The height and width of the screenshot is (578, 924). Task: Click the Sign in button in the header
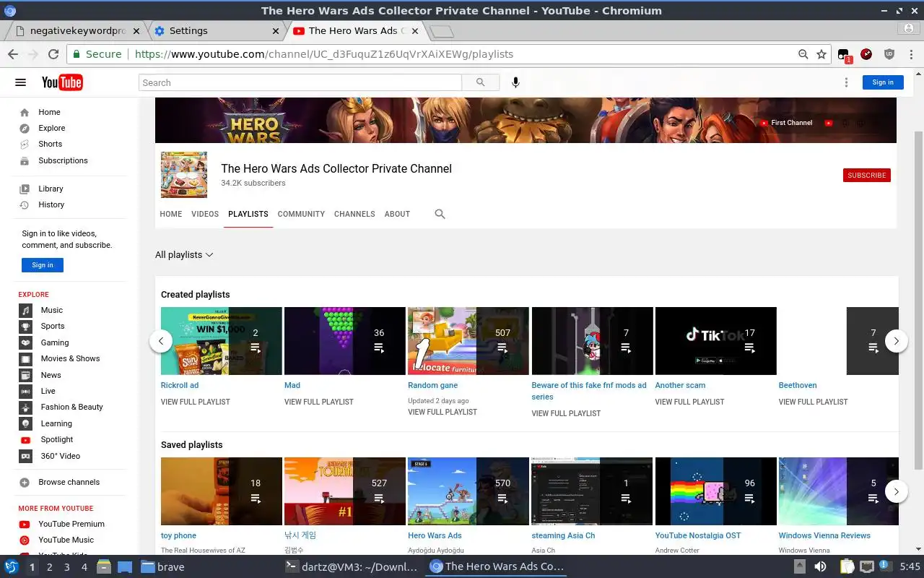click(883, 82)
